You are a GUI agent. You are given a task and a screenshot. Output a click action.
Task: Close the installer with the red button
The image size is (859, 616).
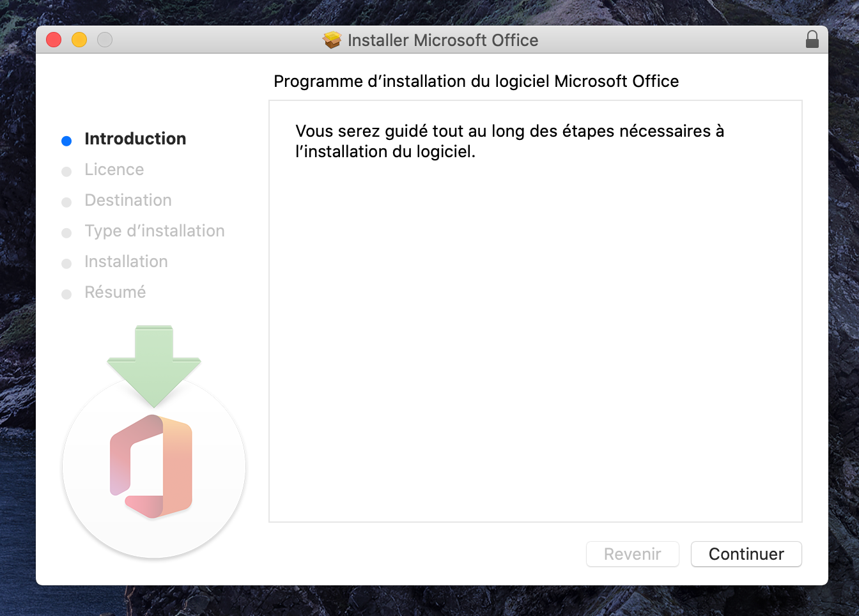(54, 40)
